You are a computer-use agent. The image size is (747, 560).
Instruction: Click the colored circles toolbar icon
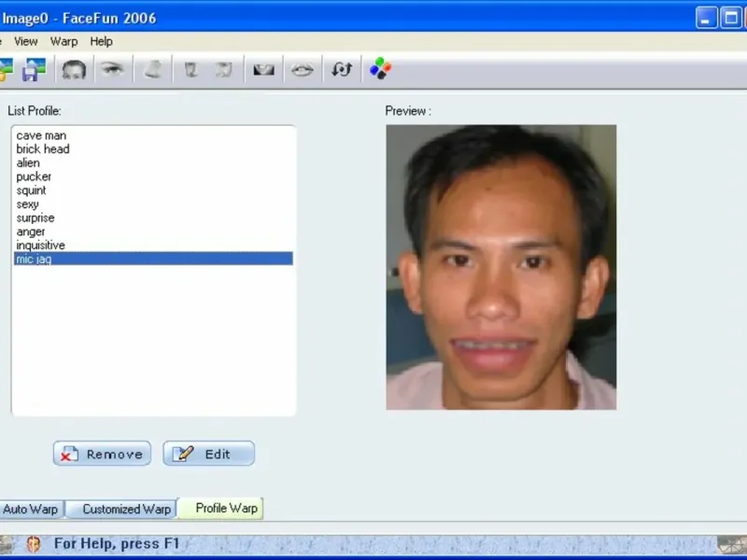380,69
